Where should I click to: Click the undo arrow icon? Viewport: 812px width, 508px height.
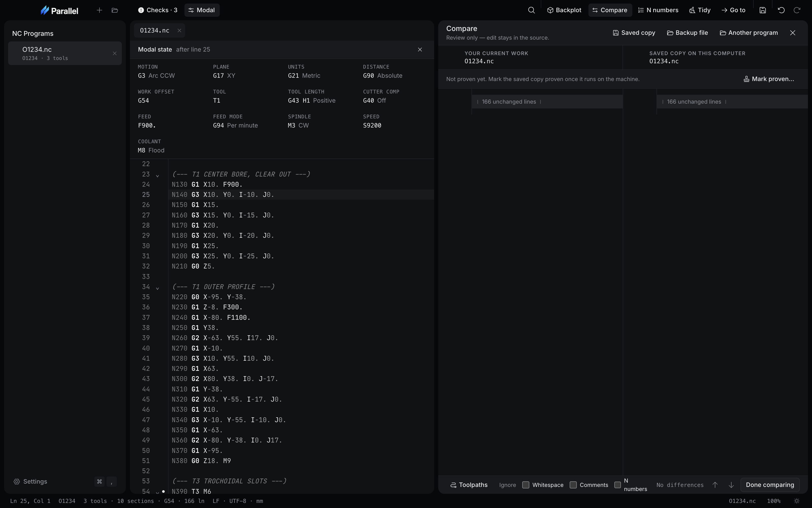(x=781, y=10)
